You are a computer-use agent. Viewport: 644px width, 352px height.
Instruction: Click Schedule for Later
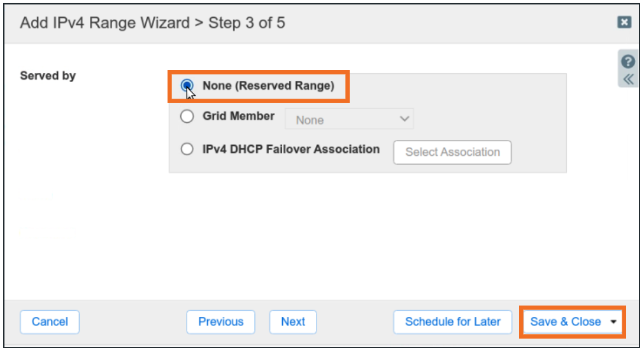(x=453, y=322)
